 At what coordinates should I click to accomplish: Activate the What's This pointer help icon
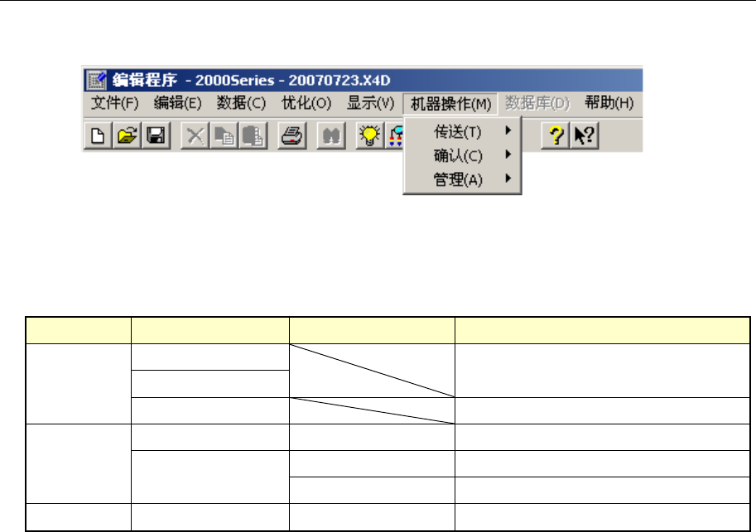click(x=585, y=136)
